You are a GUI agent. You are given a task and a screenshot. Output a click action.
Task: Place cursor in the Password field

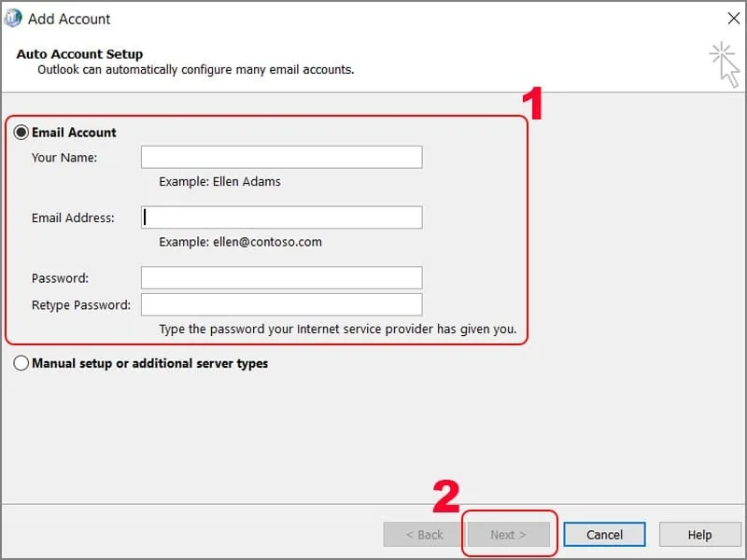[x=281, y=277]
